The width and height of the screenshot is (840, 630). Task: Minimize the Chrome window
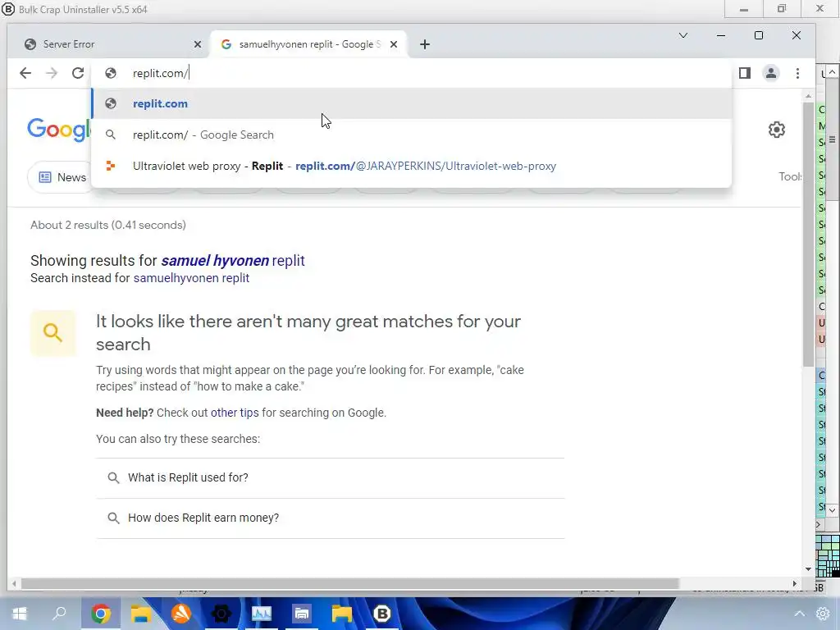point(721,35)
